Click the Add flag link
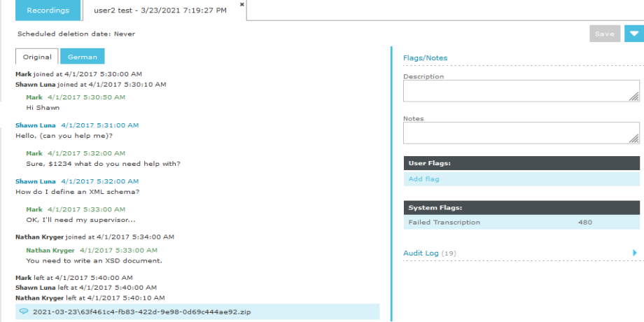644x322 pixels. [x=423, y=179]
